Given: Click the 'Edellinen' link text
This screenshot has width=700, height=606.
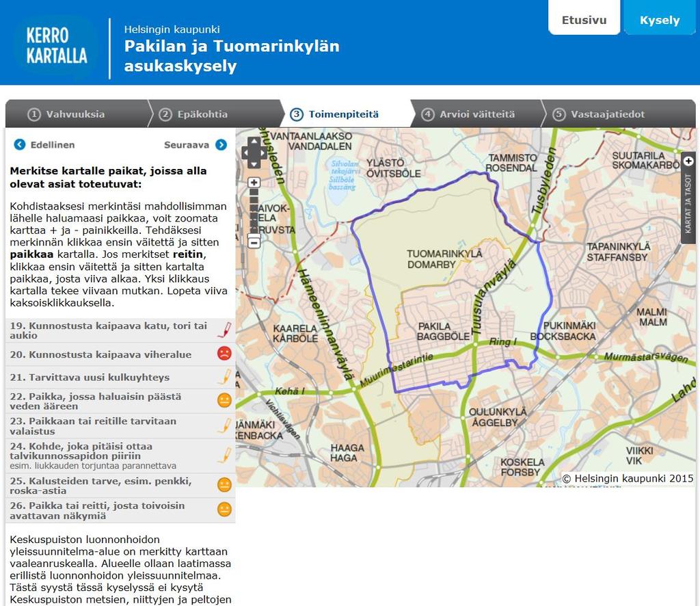Looking at the screenshot, I should (x=53, y=145).
